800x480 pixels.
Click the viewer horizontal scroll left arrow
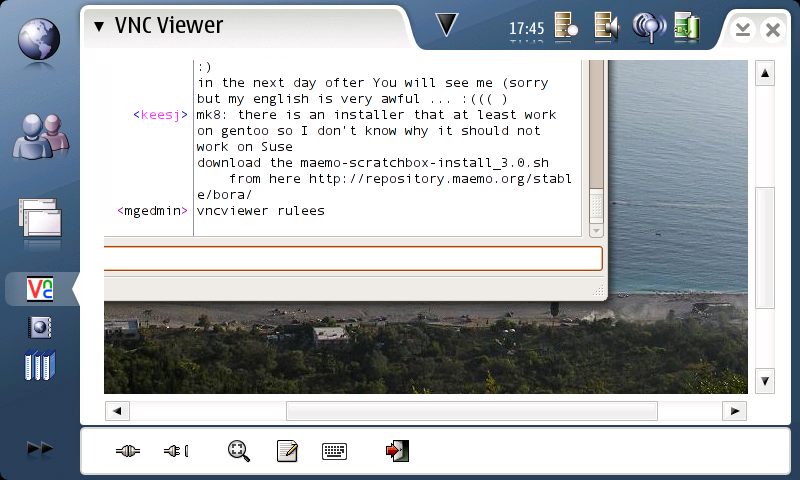[x=117, y=411]
